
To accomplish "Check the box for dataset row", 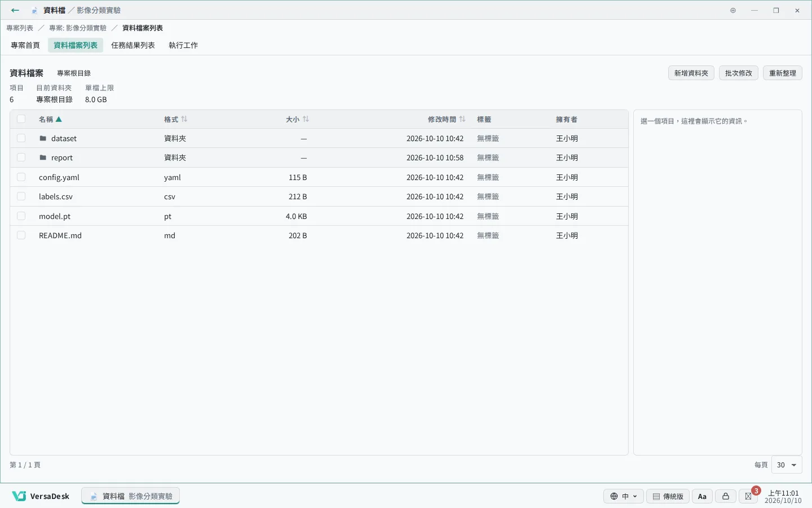I will pyautogui.click(x=21, y=138).
